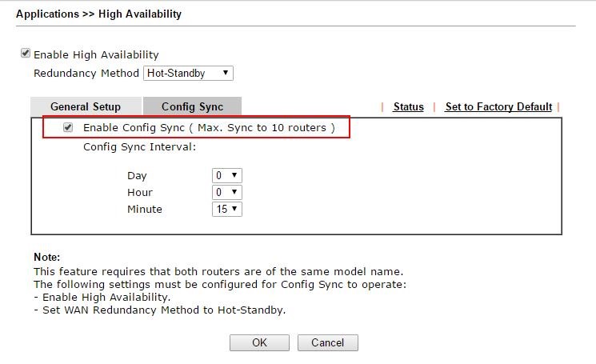Toggle the Enable High Availability checkbox
The image size is (596, 364).
coord(26,54)
